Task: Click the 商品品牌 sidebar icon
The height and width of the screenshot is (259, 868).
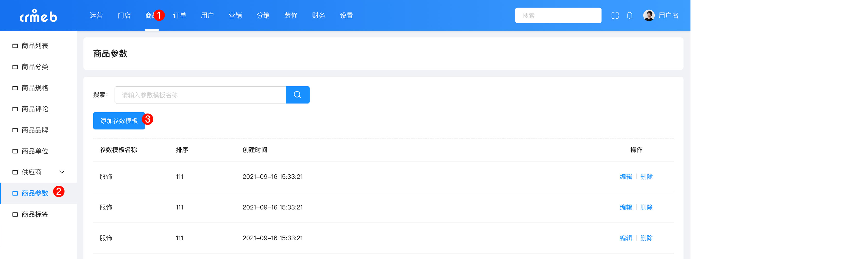Action: click(15, 130)
